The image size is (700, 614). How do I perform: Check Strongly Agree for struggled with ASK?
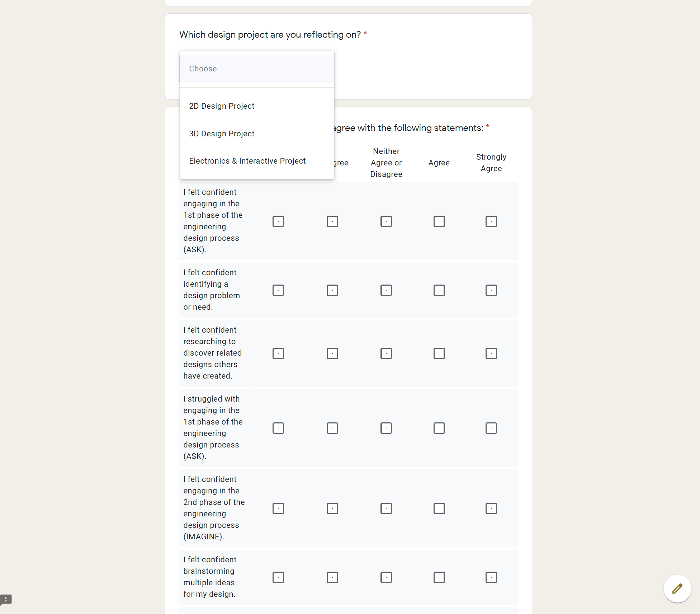(x=491, y=428)
